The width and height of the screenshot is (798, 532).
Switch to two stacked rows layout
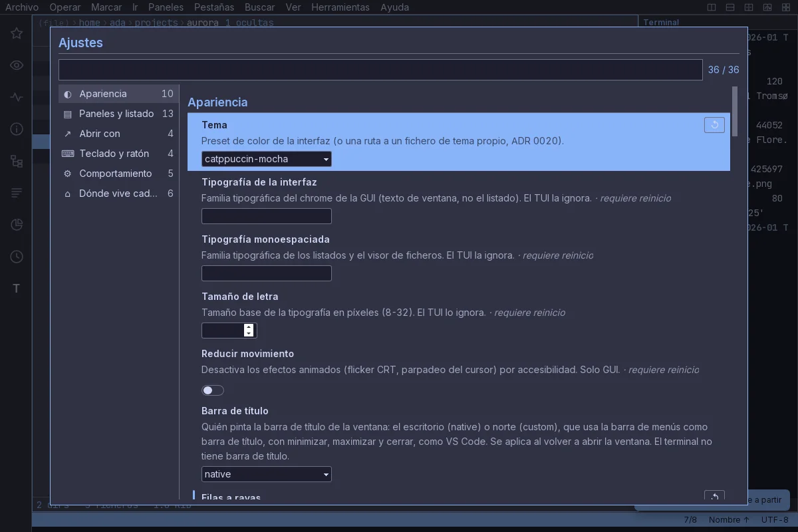[730, 7]
